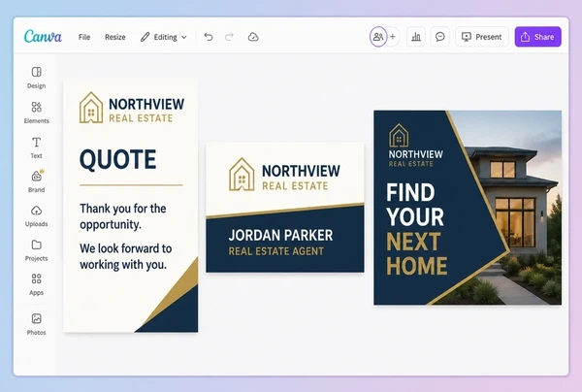Viewport: 582px width, 392px height.
Task: Select NEXT HOME gold headline text
Action: click(x=416, y=254)
